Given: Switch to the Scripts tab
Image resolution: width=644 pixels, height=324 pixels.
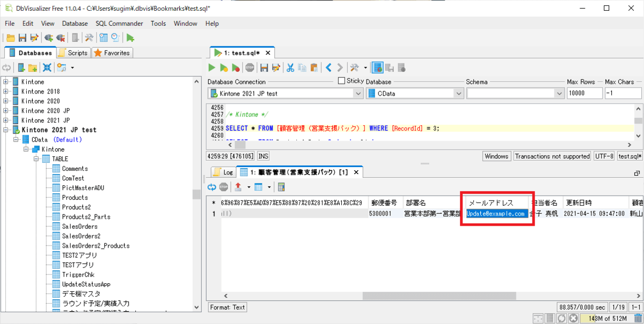Looking at the screenshot, I should (73, 53).
